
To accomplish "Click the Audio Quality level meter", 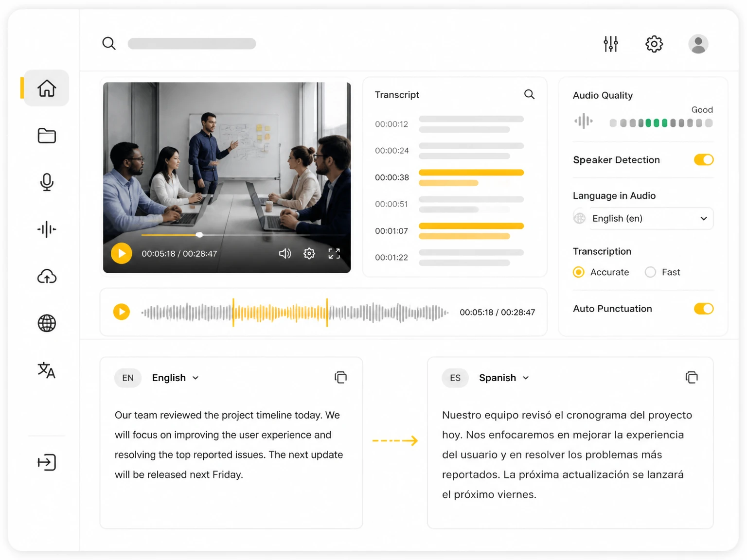I will [661, 123].
